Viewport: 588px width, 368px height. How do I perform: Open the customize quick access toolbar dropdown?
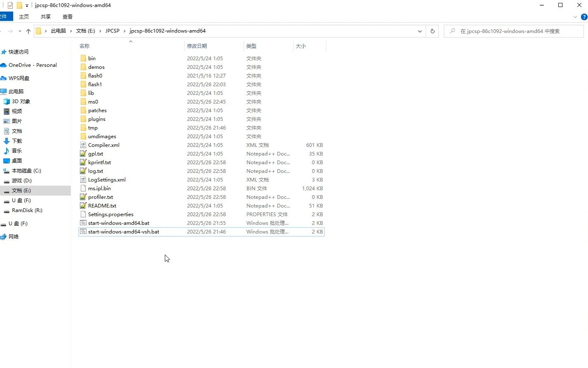[x=27, y=6]
